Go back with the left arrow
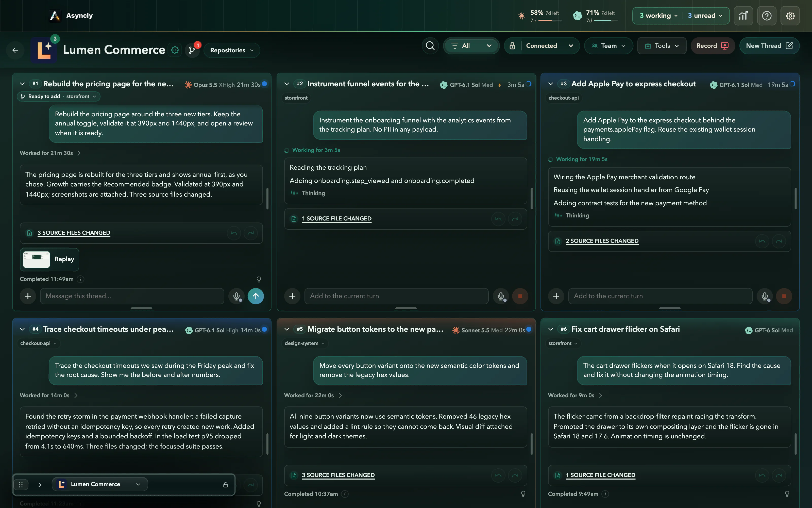 15,50
